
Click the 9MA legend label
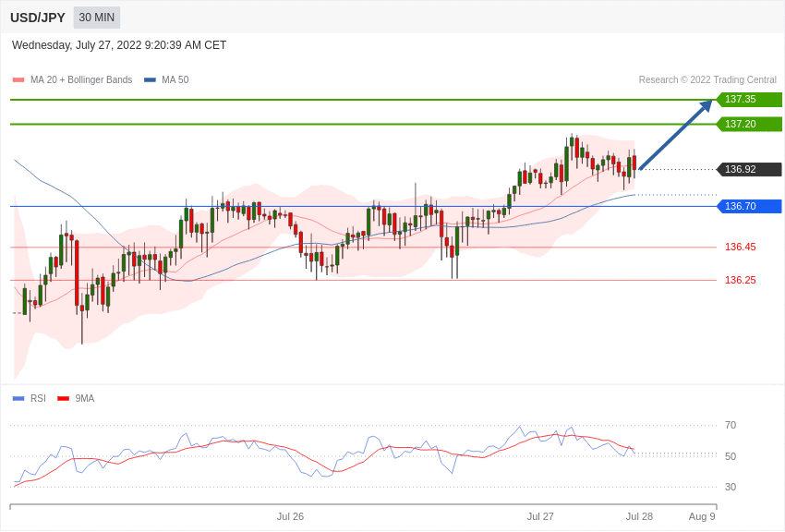point(85,398)
